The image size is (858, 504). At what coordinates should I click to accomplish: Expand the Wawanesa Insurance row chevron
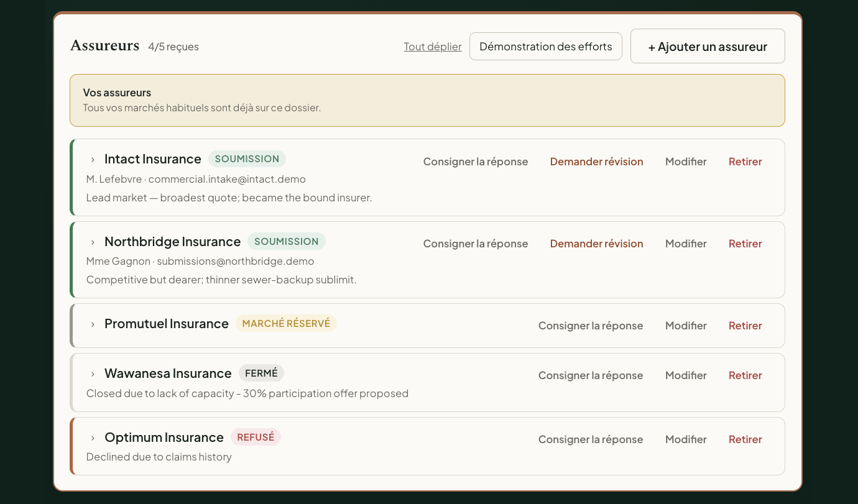point(93,374)
